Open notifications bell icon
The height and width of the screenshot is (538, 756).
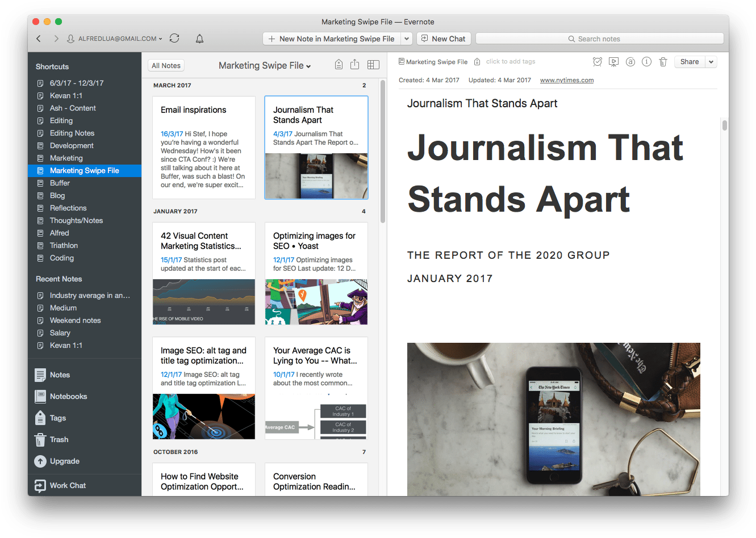(199, 39)
